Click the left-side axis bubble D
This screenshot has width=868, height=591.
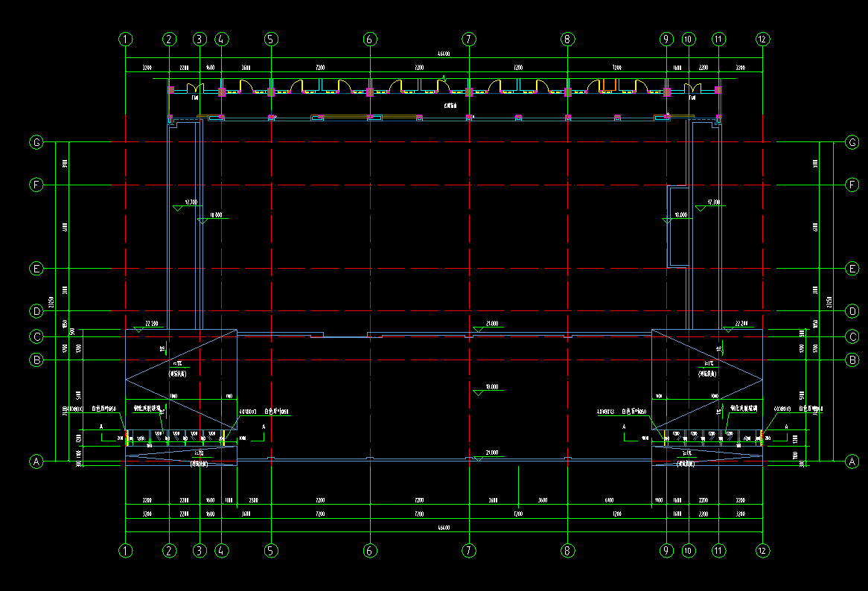pos(36,310)
